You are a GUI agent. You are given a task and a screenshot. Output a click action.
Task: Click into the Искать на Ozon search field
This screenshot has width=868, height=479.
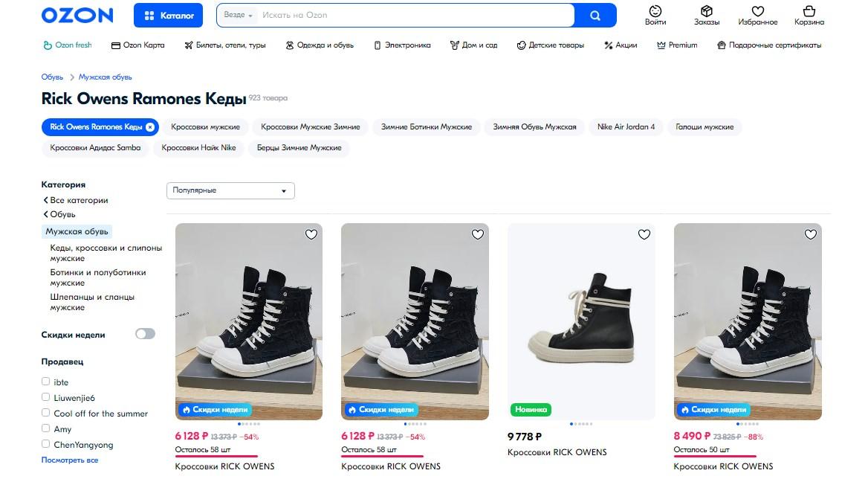(x=416, y=15)
